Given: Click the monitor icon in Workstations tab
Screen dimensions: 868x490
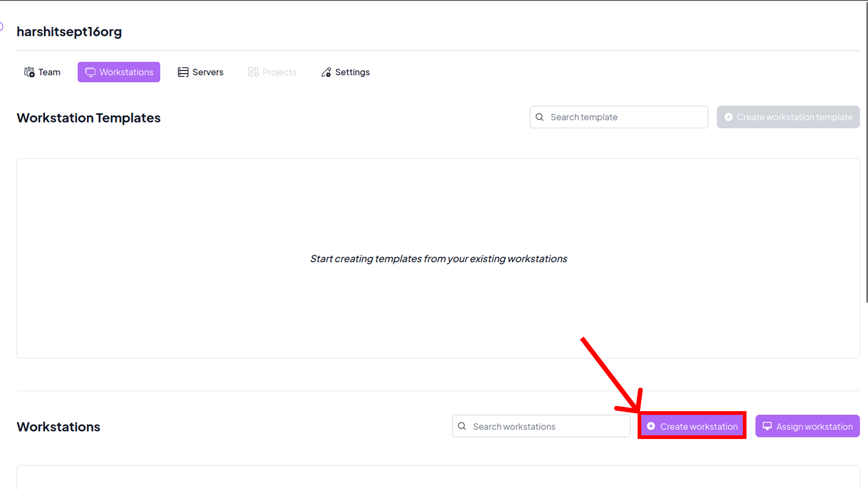Looking at the screenshot, I should click(x=90, y=72).
